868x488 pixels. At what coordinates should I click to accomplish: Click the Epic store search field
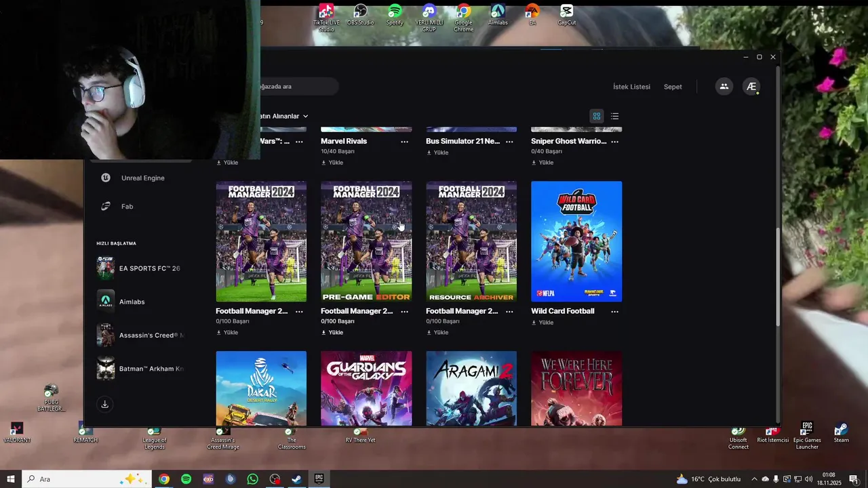(298, 86)
